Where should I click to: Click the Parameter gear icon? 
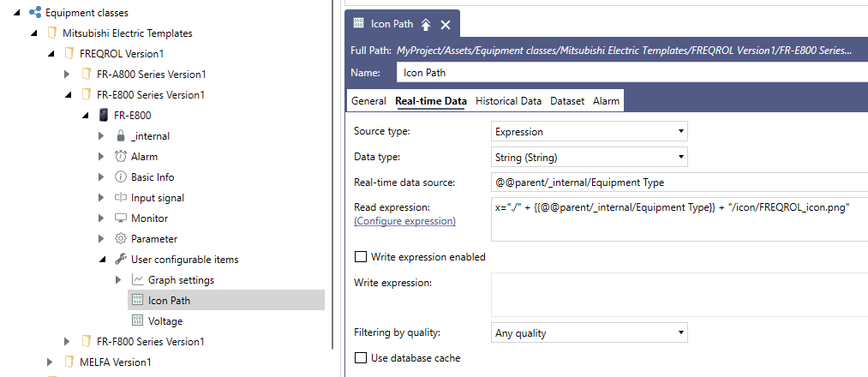pos(121,238)
